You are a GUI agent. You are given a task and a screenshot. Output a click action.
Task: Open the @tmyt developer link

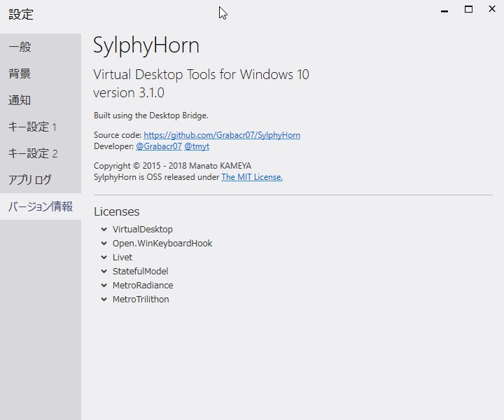[197, 146]
